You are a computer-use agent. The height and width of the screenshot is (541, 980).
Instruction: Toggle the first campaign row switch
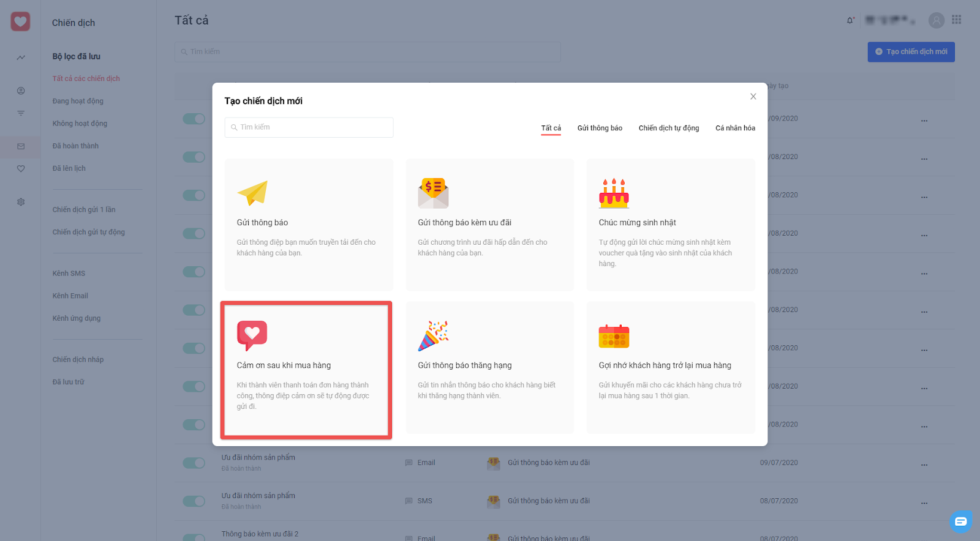coord(194,119)
